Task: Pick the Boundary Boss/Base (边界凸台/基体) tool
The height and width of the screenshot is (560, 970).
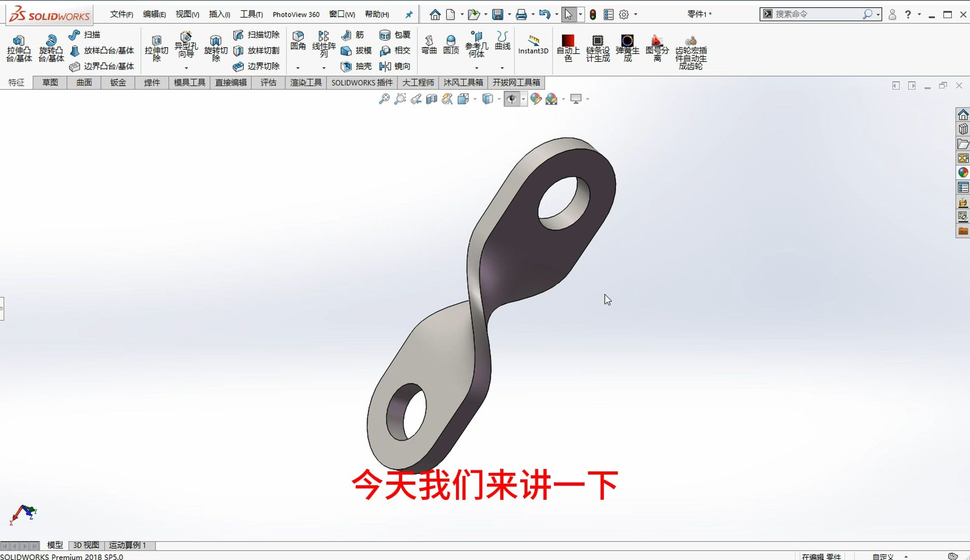Action: pos(102,66)
